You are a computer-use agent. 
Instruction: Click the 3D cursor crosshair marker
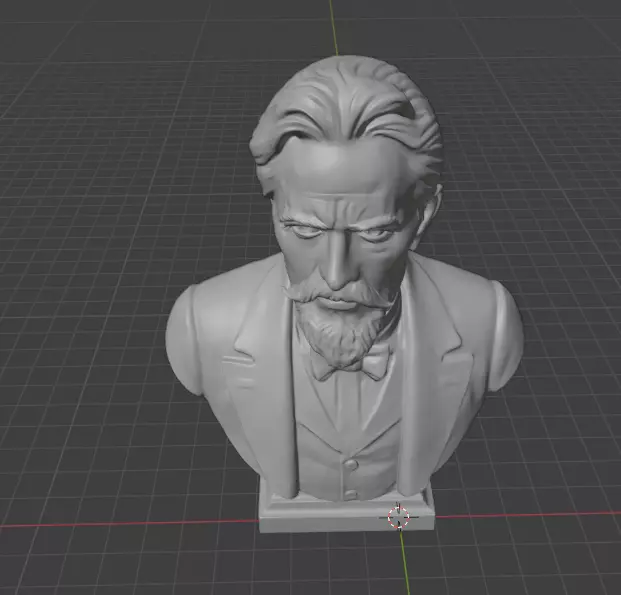[398, 517]
